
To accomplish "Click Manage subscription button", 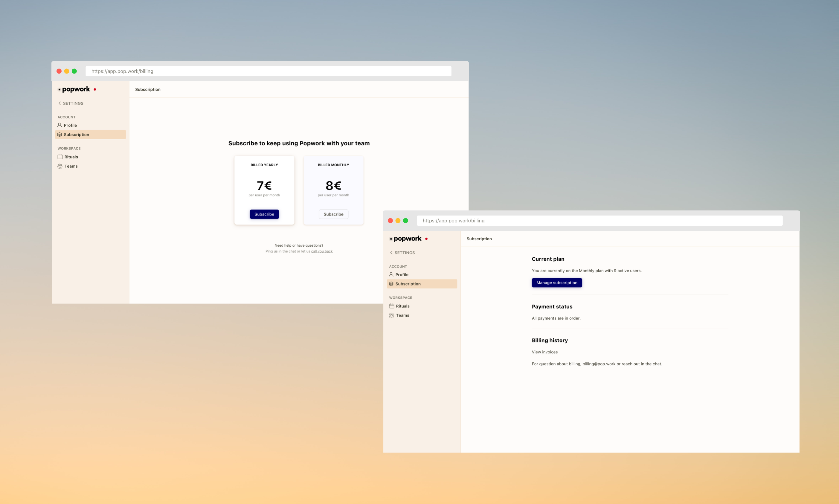I will (x=557, y=282).
